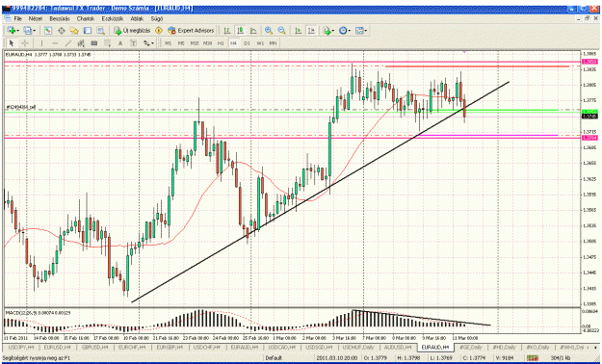Toggle chart auto scroll
The image size is (602, 364).
tap(298, 31)
